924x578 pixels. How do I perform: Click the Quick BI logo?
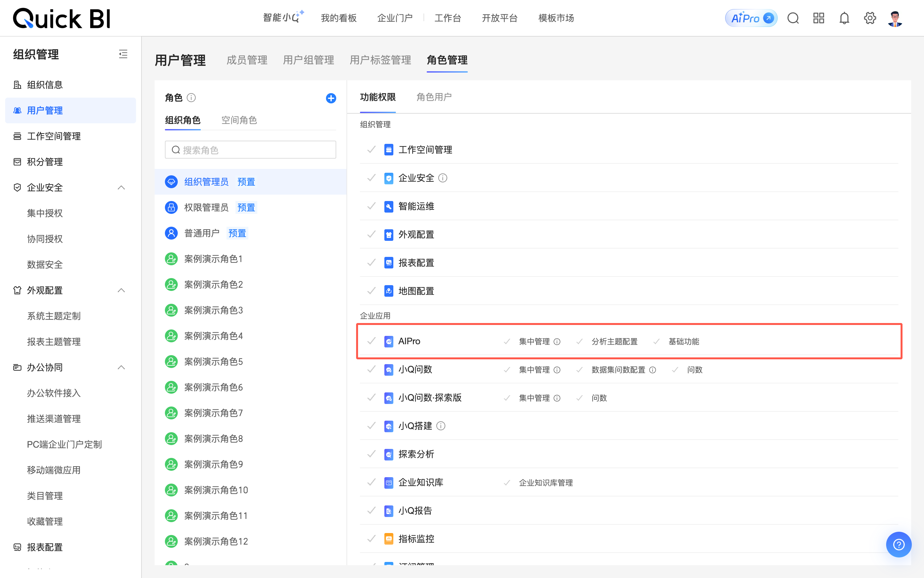pos(62,18)
